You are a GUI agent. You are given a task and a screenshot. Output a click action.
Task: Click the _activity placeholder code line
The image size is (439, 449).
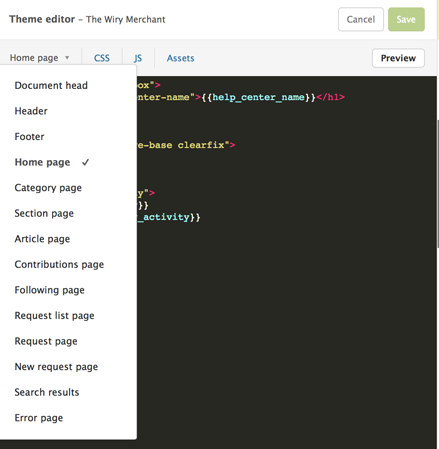click(x=169, y=217)
